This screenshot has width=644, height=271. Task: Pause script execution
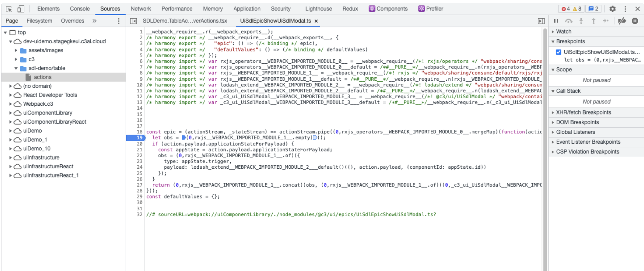point(556,21)
